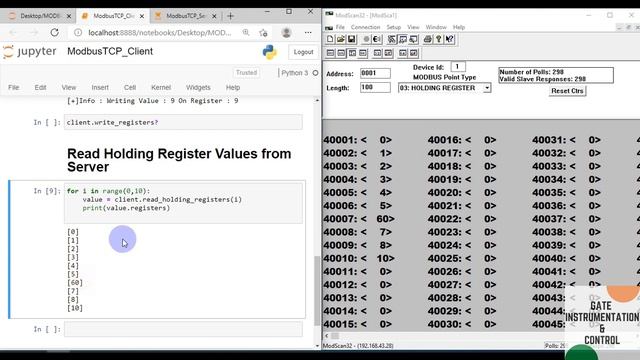This screenshot has height=360, width=640.
Task: Click the read_holding_registers code cell
Action: coord(183,203)
